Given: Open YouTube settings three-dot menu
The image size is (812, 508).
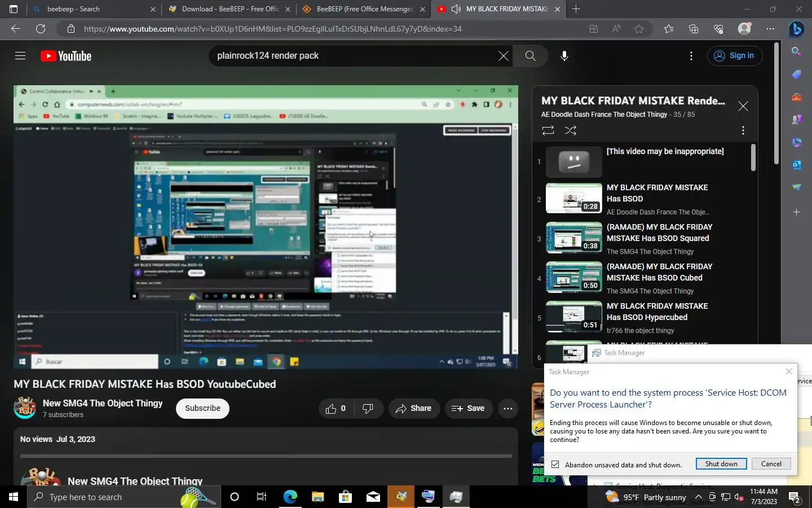Looking at the screenshot, I should (x=691, y=56).
